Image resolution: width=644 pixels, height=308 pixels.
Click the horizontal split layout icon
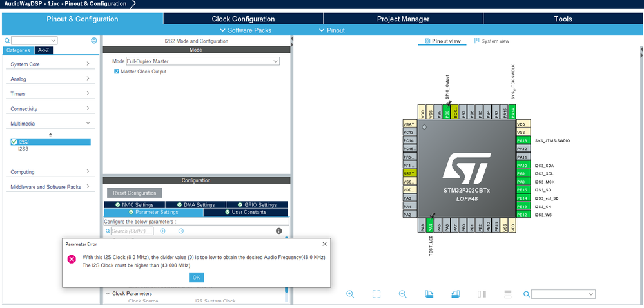(507, 294)
